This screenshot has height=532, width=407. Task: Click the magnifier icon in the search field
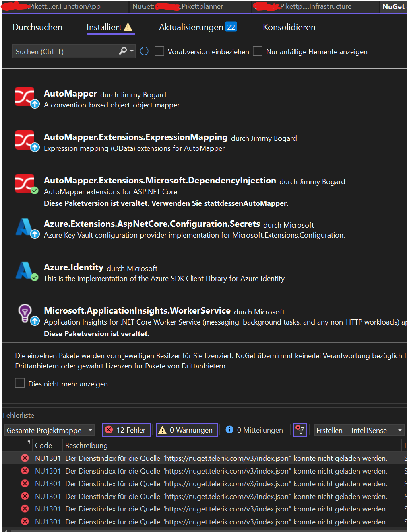coord(122,51)
